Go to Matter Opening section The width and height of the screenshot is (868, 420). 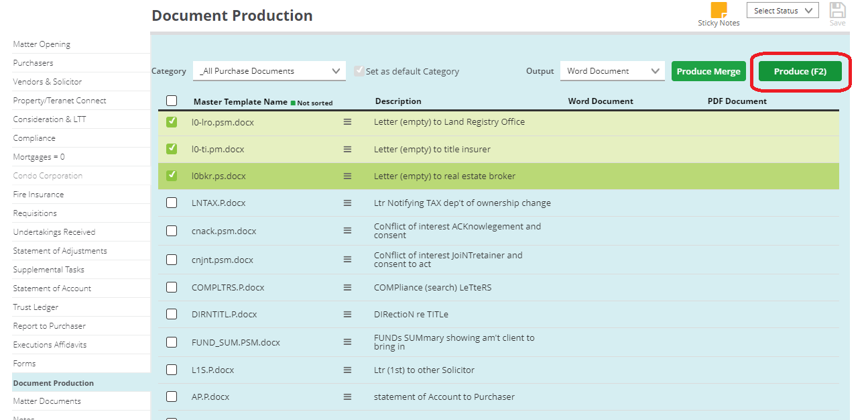pyautogui.click(x=42, y=44)
